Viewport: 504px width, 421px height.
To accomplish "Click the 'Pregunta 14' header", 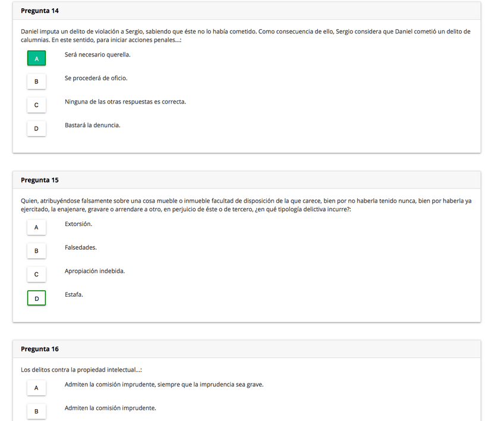I will (x=40, y=11).
